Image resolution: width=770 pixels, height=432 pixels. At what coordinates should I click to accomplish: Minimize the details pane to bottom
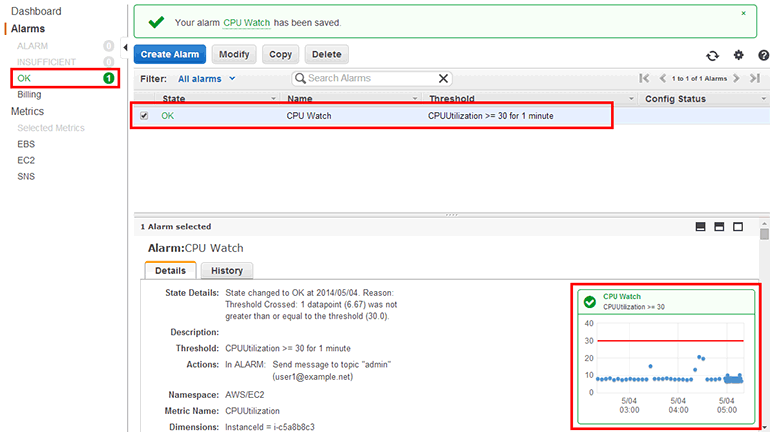pyautogui.click(x=700, y=227)
